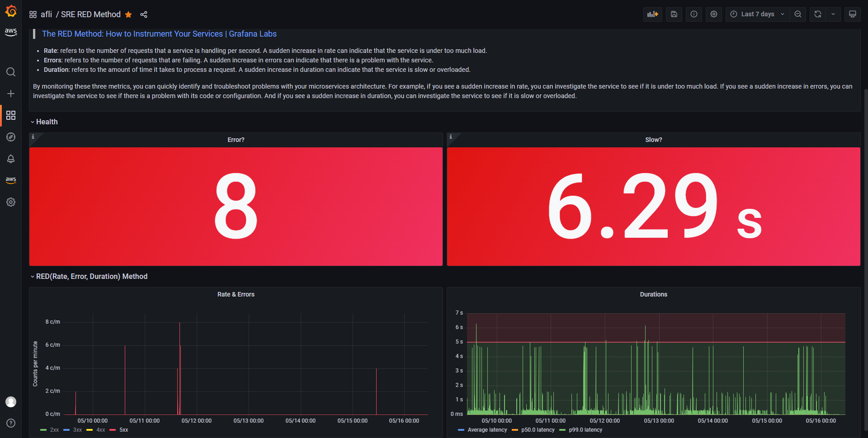Unfavorite the dashboard by clicking the star
This screenshot has height=438, width=868.
tap(128, 14)
